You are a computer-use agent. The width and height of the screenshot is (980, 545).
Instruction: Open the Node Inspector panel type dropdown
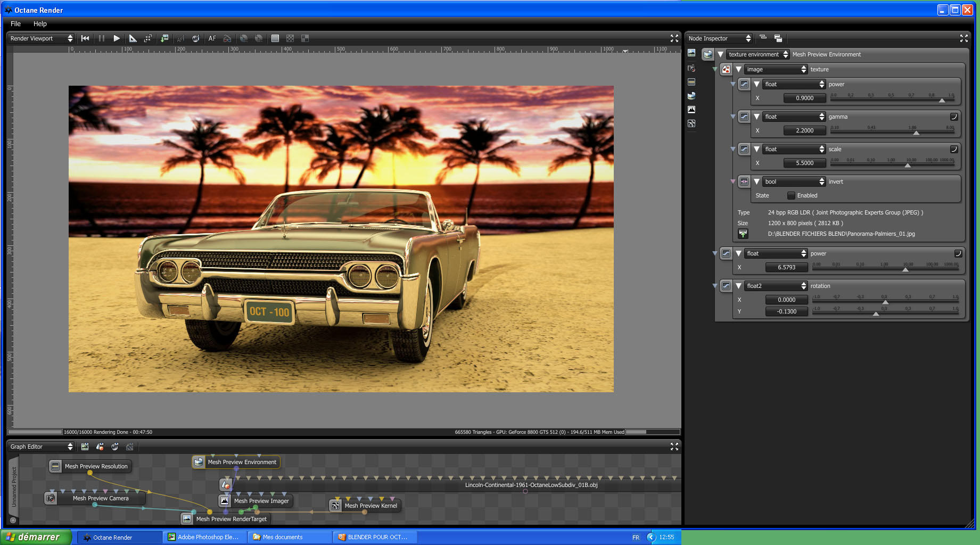point(719,38)
